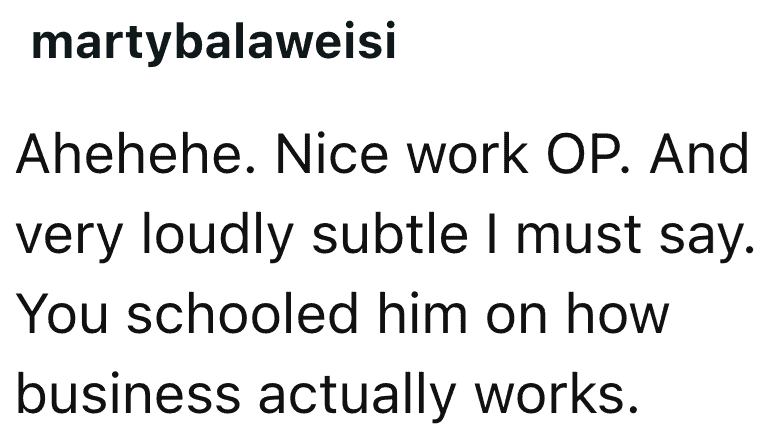Click the word "You" on third line
Viewport: 778px width, 448px height.
coord(62,314)
